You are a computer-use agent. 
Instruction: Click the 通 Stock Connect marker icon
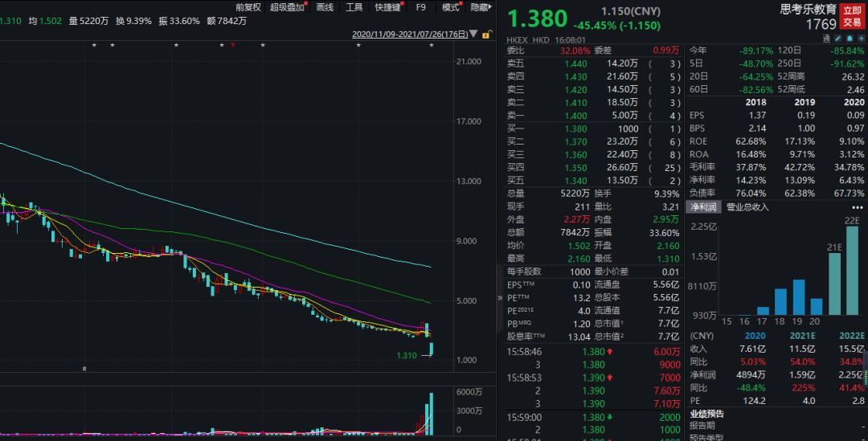[x=827, y=38]
